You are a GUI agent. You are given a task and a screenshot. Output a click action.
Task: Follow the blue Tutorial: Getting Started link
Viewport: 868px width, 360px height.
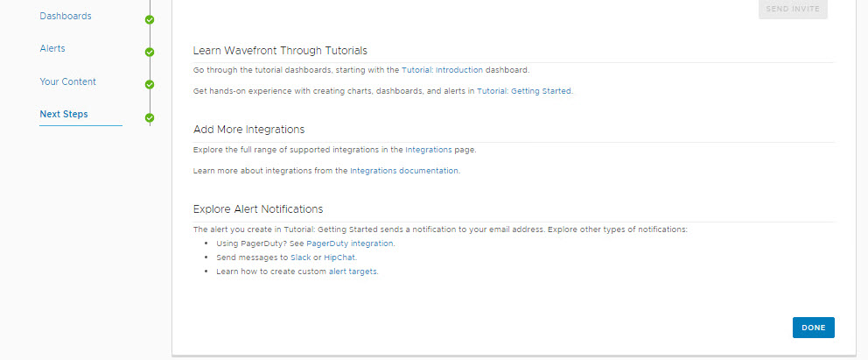pyautogui.click(x=524, y=91)
